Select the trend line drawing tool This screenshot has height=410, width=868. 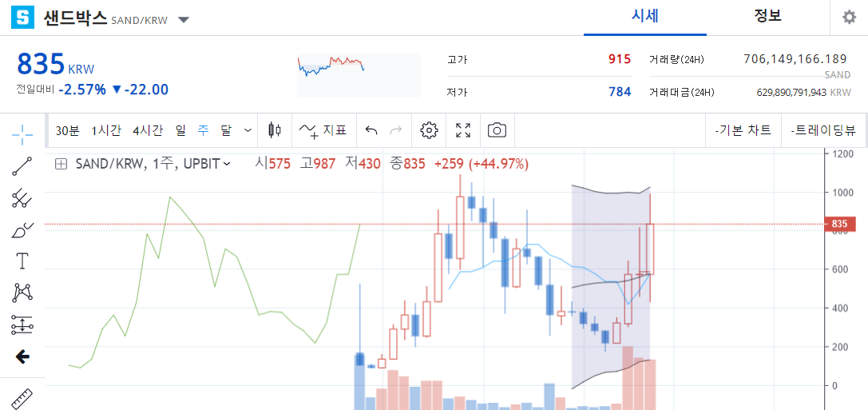22,166
